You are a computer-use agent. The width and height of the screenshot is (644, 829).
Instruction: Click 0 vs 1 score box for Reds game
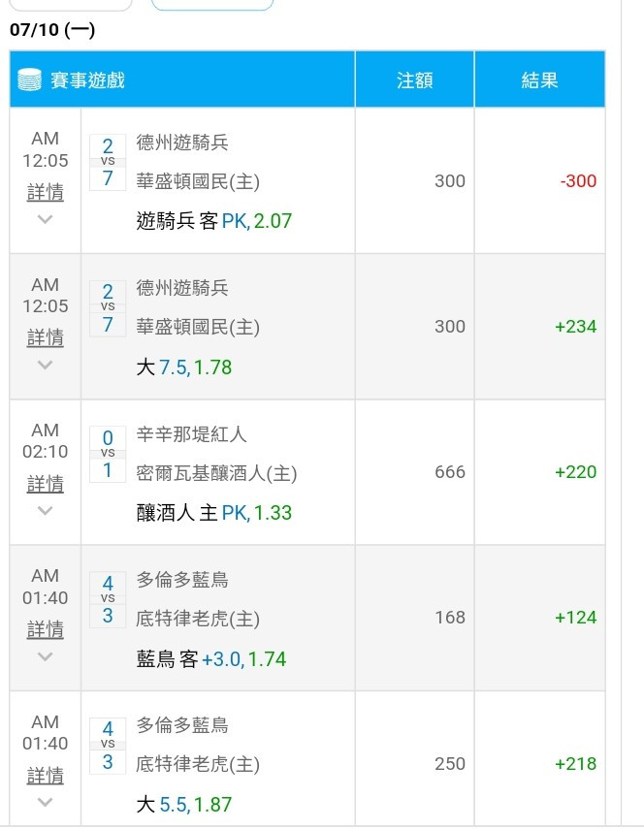(x=108, y=454)
